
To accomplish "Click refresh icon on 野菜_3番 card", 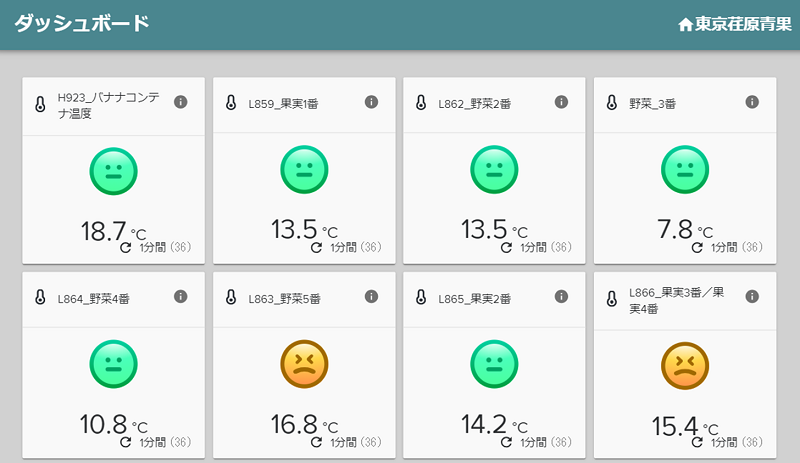I will (x=697, y=247).
